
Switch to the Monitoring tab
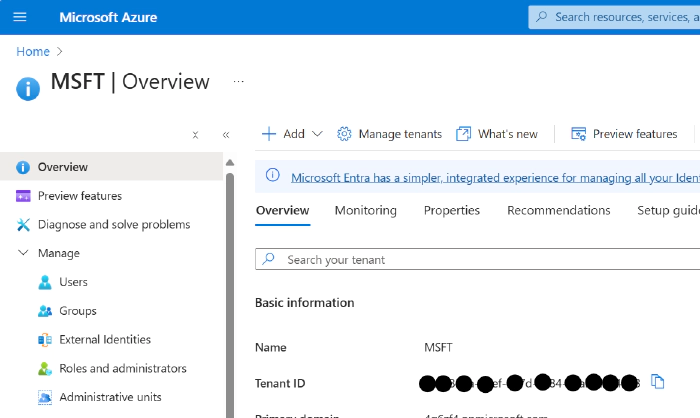pos(365,210)
